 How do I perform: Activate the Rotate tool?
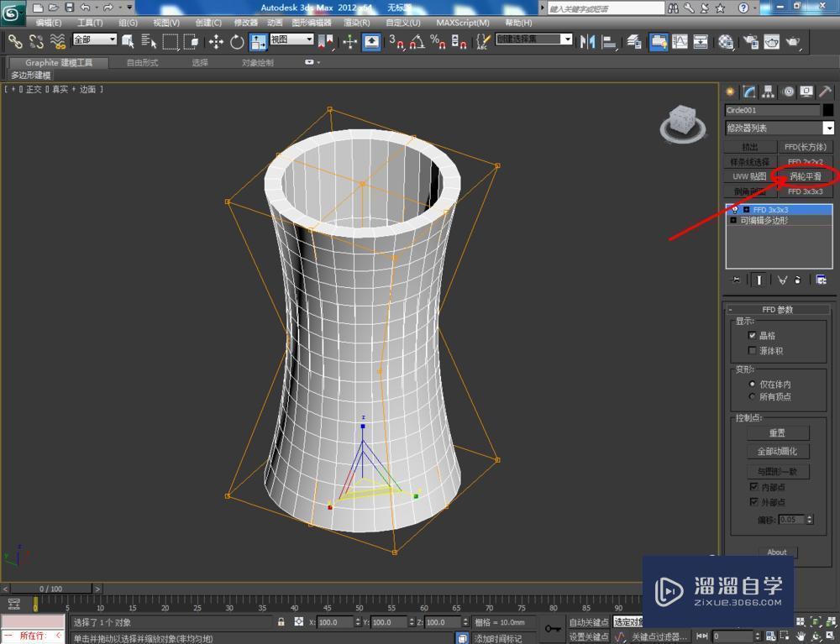(x=237, y=41)
